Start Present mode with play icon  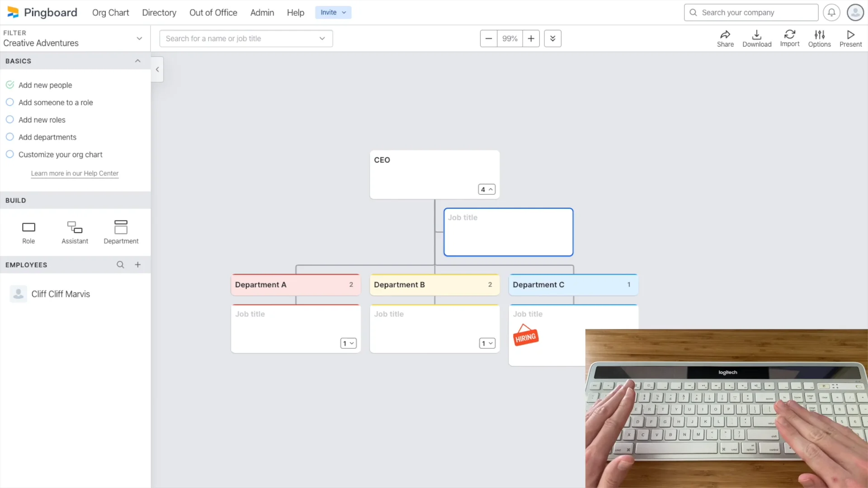pyautogui.click(x=850, y=35)
